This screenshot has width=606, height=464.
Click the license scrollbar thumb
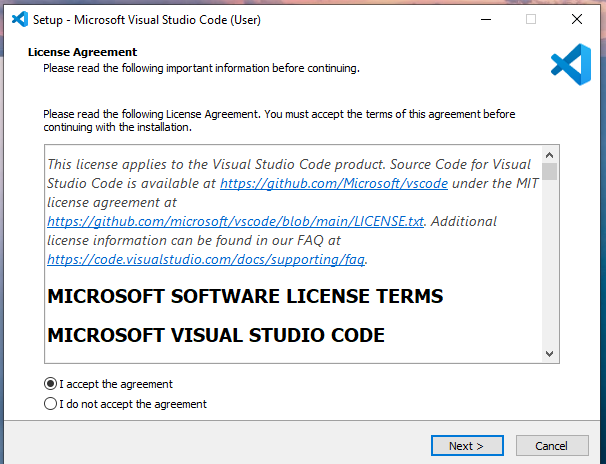549,170
